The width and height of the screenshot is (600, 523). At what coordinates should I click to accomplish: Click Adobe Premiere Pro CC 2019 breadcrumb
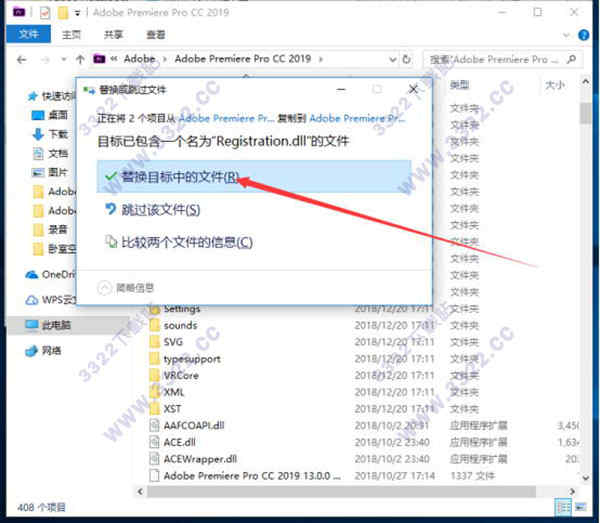pos(243,59)
